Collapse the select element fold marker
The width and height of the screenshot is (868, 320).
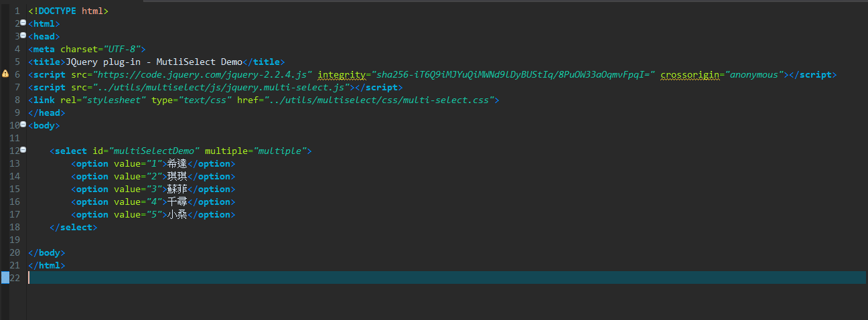pos(23,150)
